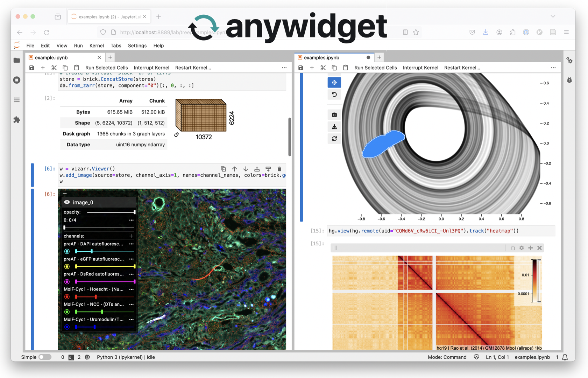Download the plot using the download icon
The image size is (588, 378).
click(334, 126)
